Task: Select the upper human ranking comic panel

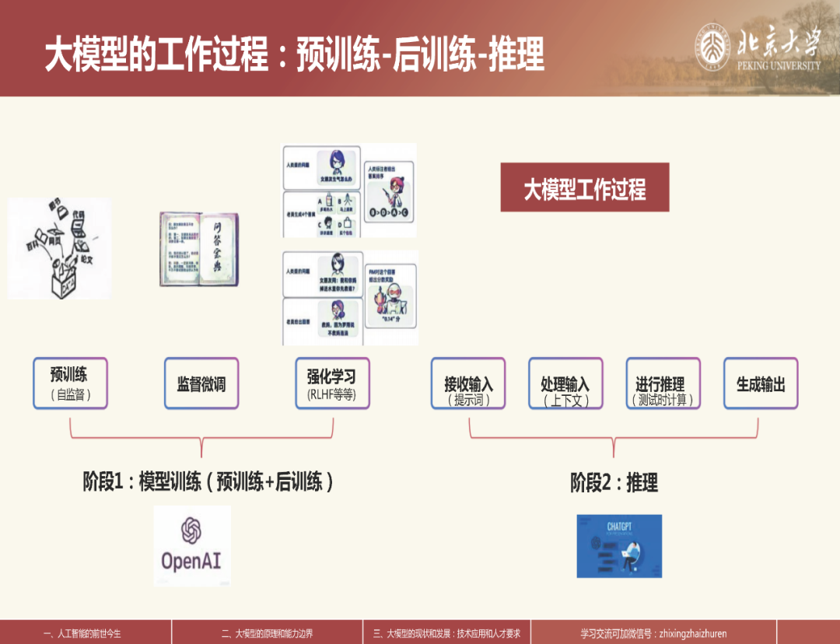Action: click(349, 191)
